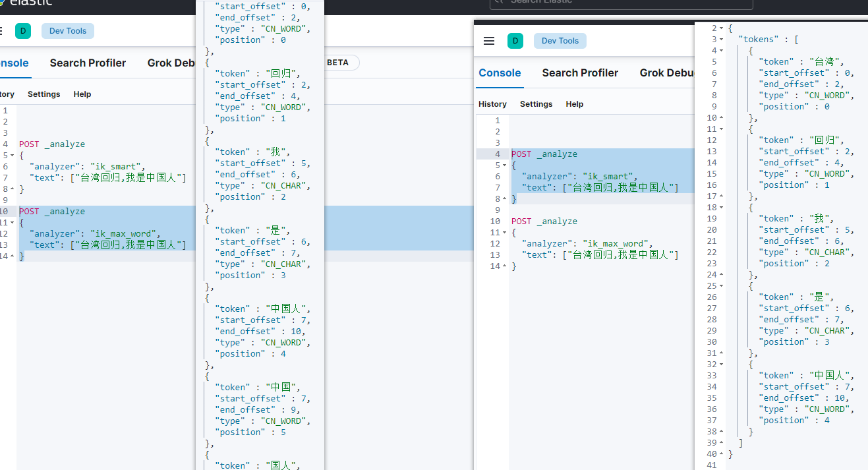Viewport: 868px width, 470px height.
Task: Click the line 14 fold arrow in the left editor
Action: click(x=13, y=256)
